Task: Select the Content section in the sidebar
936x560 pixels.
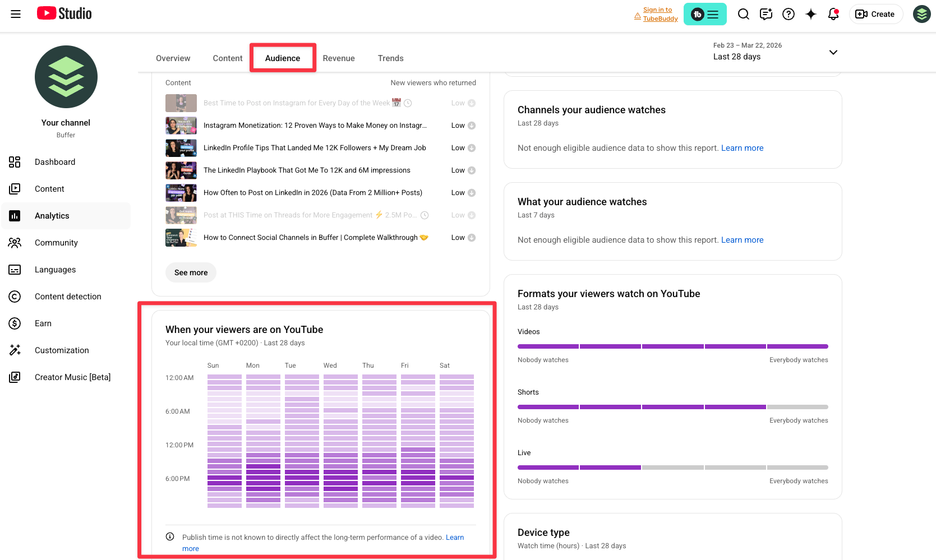Action: 49,189
